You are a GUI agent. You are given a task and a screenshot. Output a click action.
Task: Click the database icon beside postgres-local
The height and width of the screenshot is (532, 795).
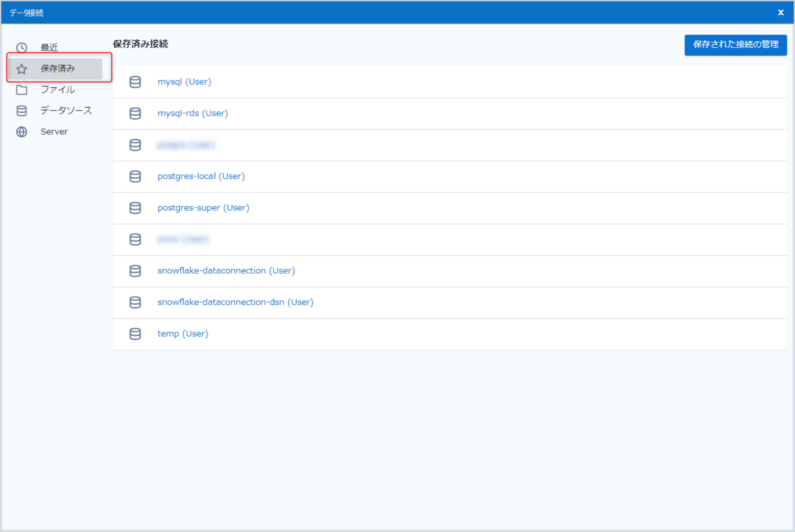[x=135, y=176]
